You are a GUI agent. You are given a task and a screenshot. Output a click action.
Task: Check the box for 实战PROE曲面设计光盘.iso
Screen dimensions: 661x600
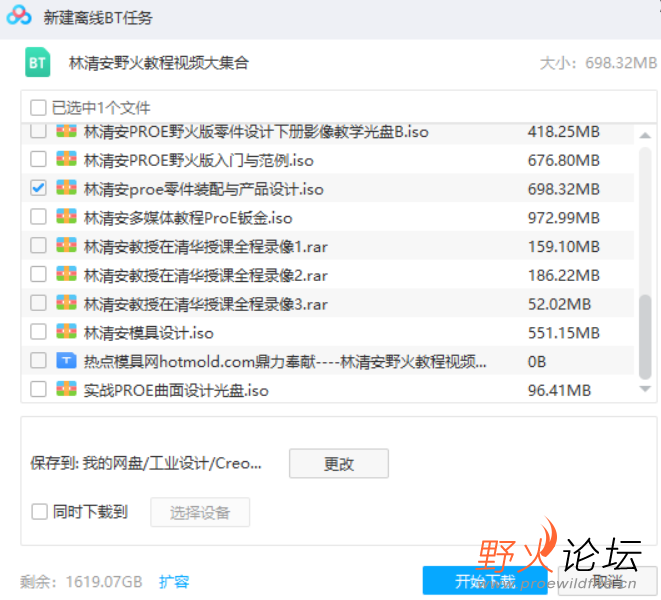pyautogui.click(x=38, y=389)
